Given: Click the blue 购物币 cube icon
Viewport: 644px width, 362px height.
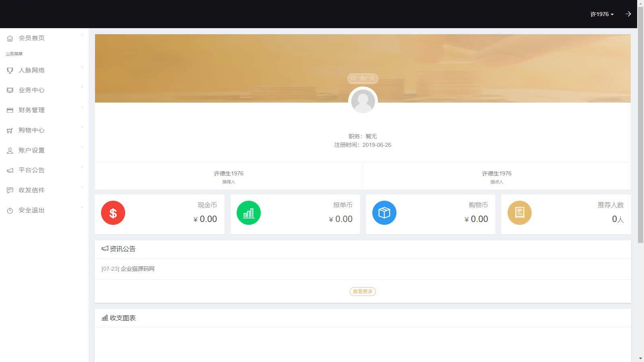Looking at the screenshot, I should click(384, 213).
